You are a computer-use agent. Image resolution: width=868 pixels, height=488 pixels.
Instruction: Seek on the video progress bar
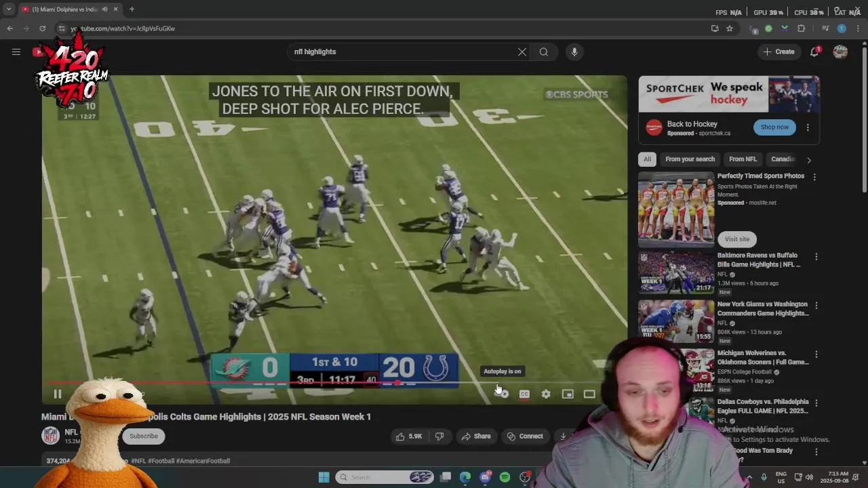(x=334, y=383)
